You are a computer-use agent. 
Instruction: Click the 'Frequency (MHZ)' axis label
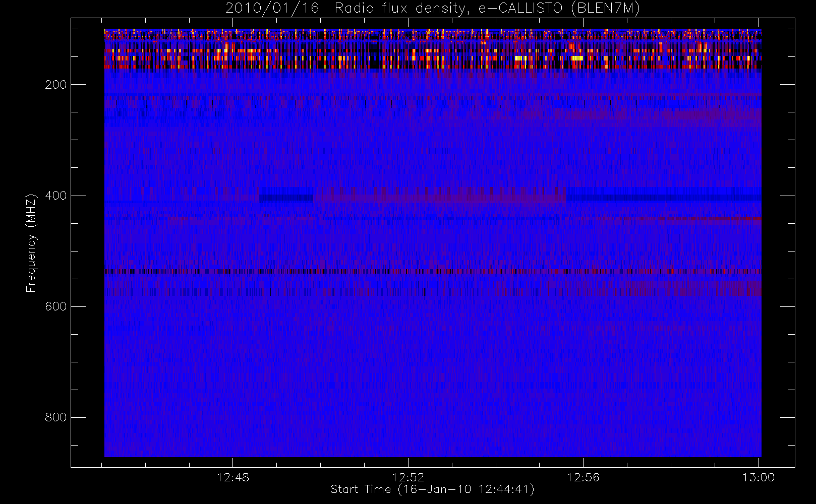click(31, 242)
